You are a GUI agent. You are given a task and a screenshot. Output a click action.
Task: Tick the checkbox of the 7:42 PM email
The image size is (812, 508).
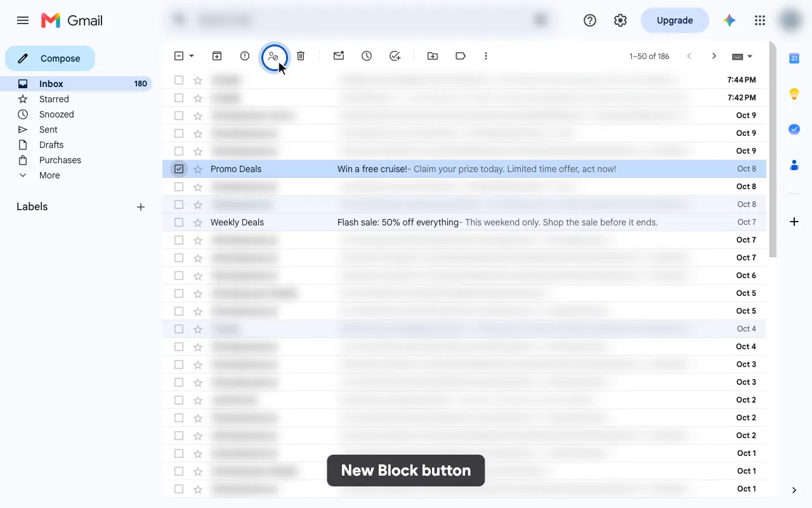pyautogui.click(x=179, y=98)
